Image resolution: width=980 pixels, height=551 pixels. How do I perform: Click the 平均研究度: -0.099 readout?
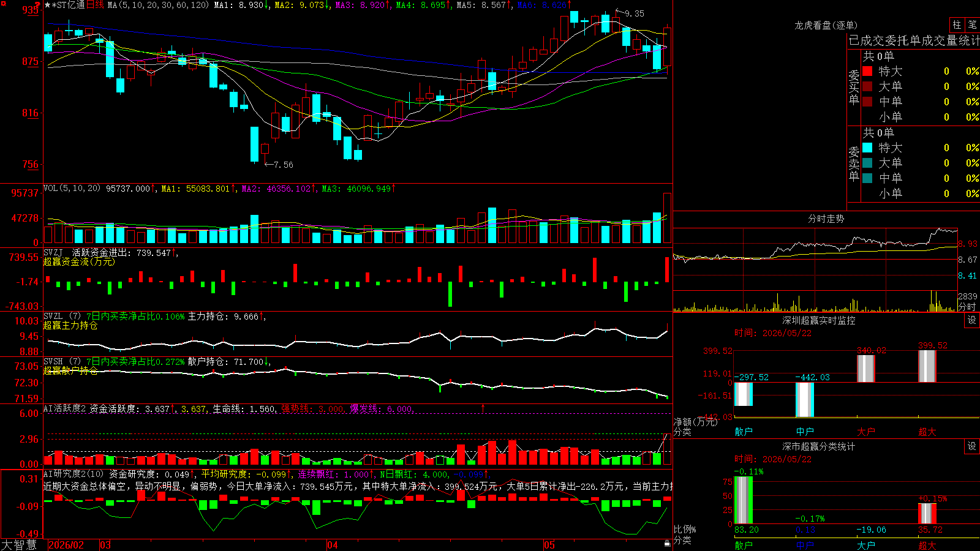244,474
